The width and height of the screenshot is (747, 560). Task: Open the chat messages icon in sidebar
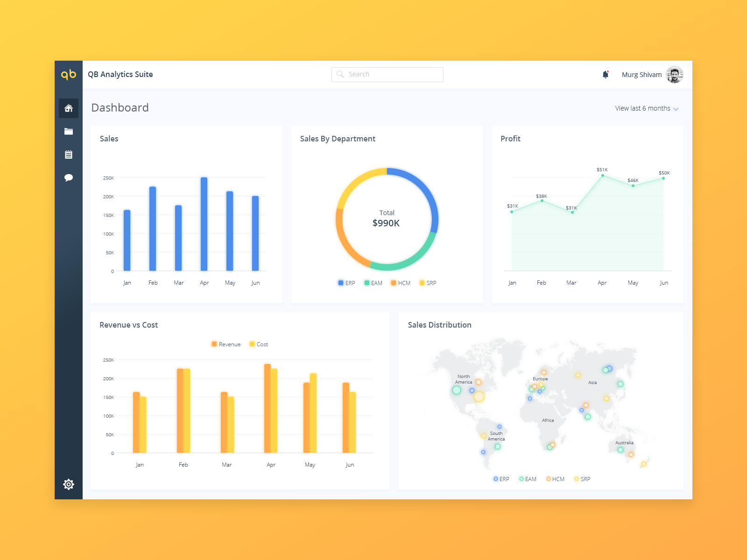(69, 177)
